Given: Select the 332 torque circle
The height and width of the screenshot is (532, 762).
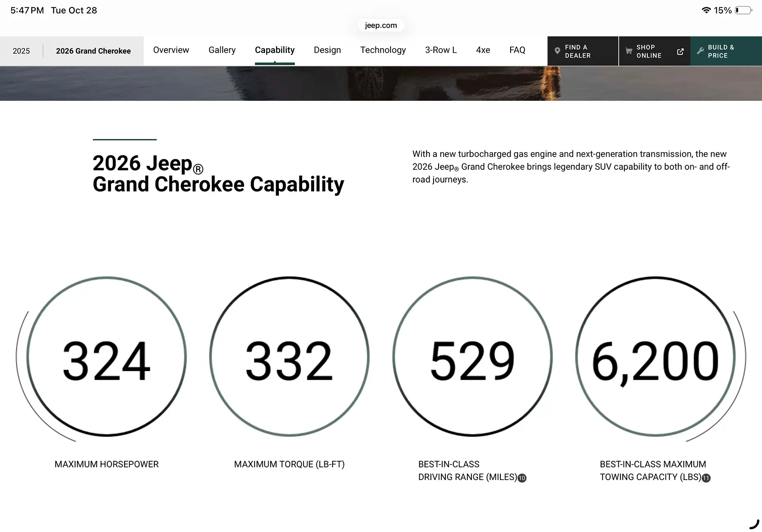Looking at the screenshot, I should coord(289,356).
